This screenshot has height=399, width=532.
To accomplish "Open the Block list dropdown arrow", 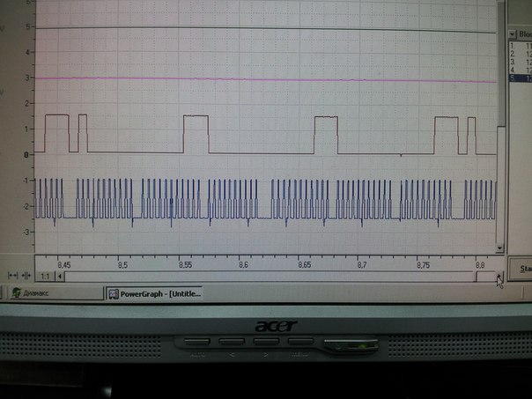I will pyautogui.click(x=512, y=34).
